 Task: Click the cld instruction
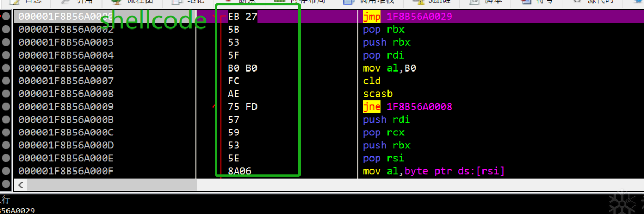click(372, 81)
